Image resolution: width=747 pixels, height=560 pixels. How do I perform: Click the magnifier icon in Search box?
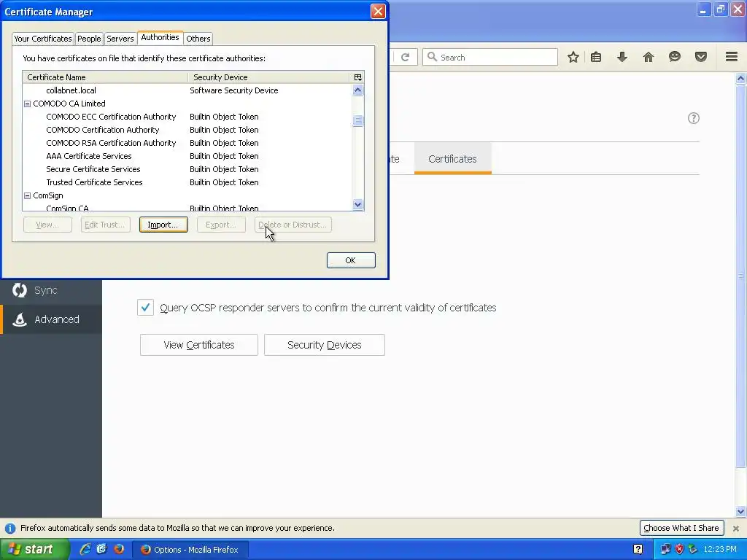point(432,57)
